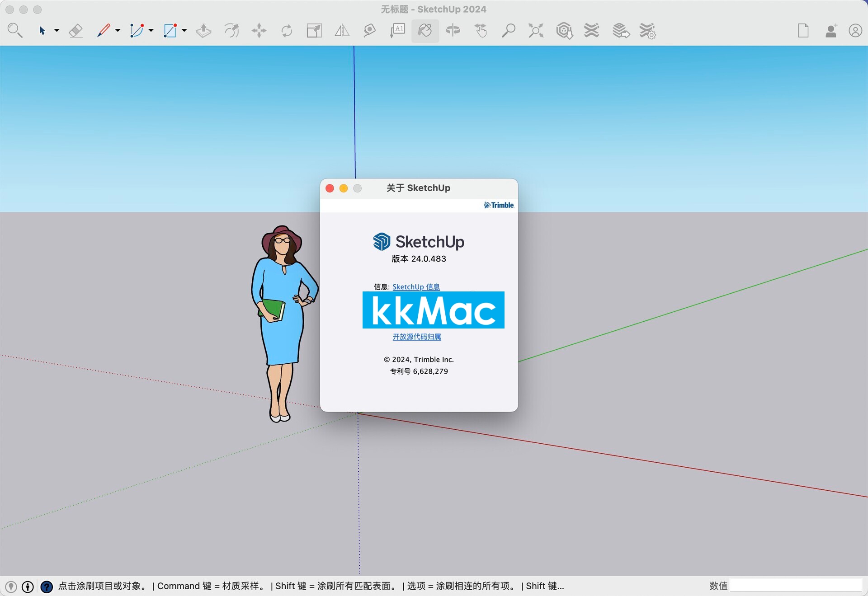Open the 'SketchUp 信息' link
Viewport: 868px width, 596px height.
tap(416, 286)
